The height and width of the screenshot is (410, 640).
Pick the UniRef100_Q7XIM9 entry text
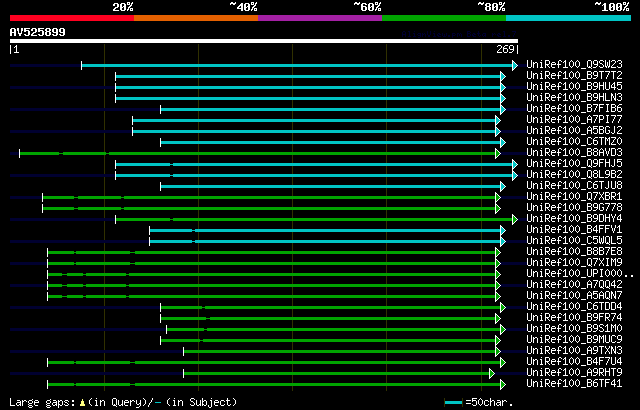[574, 263]
